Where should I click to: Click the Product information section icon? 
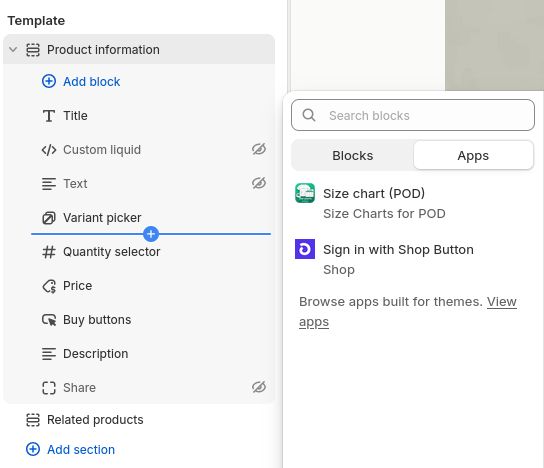click(x=33, y=50)
